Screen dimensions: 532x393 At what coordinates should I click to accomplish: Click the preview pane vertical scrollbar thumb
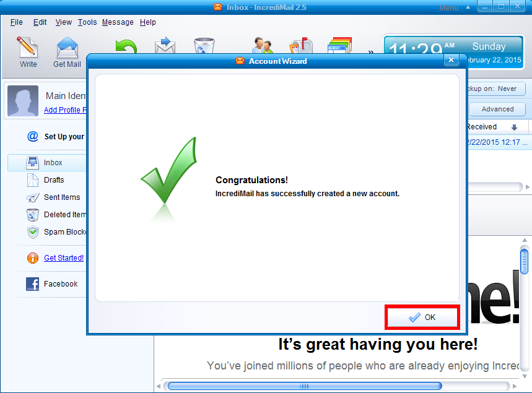tap(525, 261)
